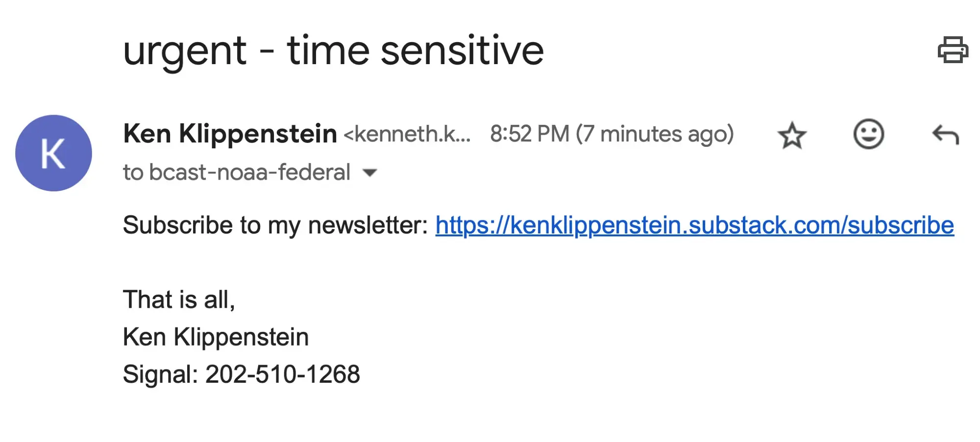The height and width of the screenshot is (442, 980).
Task: Click the '(7 minutes ago)' text
Action: pos(655,134)
